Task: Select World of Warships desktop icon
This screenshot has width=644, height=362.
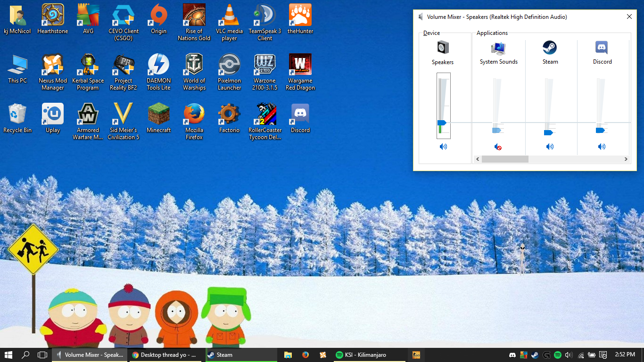Action: pyautogui.click(x=194, y=72)
